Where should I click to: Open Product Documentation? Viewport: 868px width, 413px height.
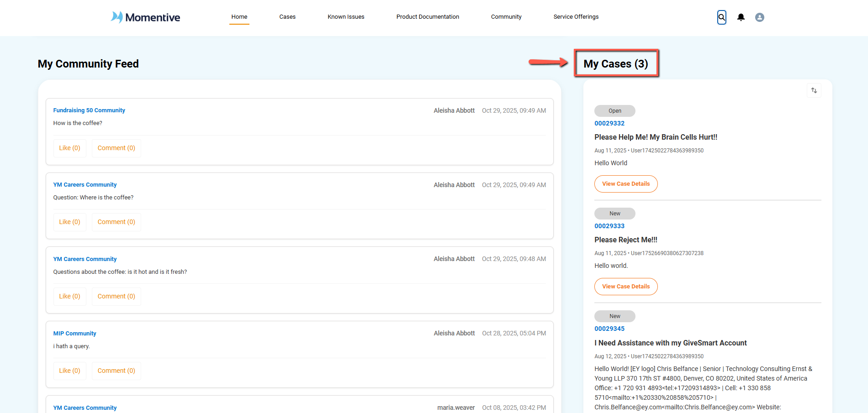pyautogui.click(x=428, y=16)
